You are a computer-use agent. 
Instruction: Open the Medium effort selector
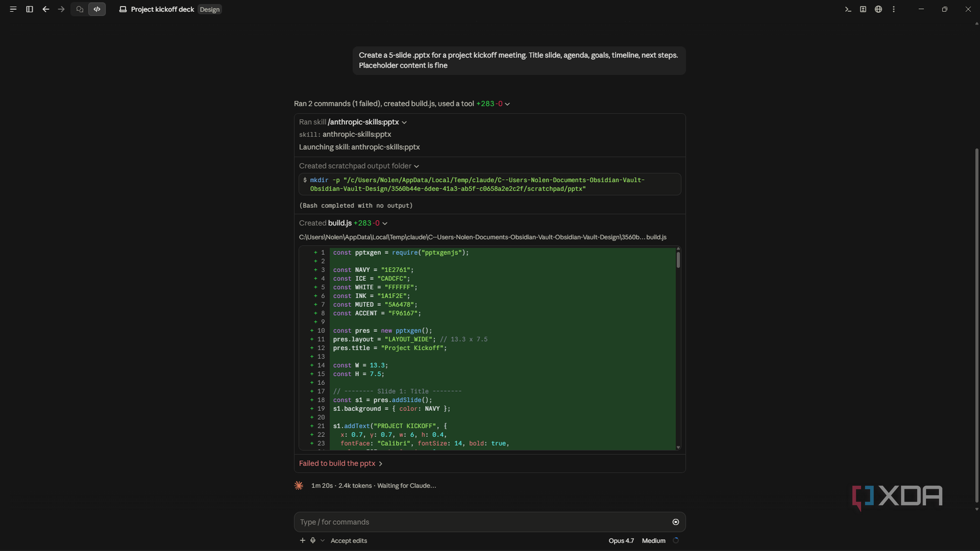(x=653, y=541)
